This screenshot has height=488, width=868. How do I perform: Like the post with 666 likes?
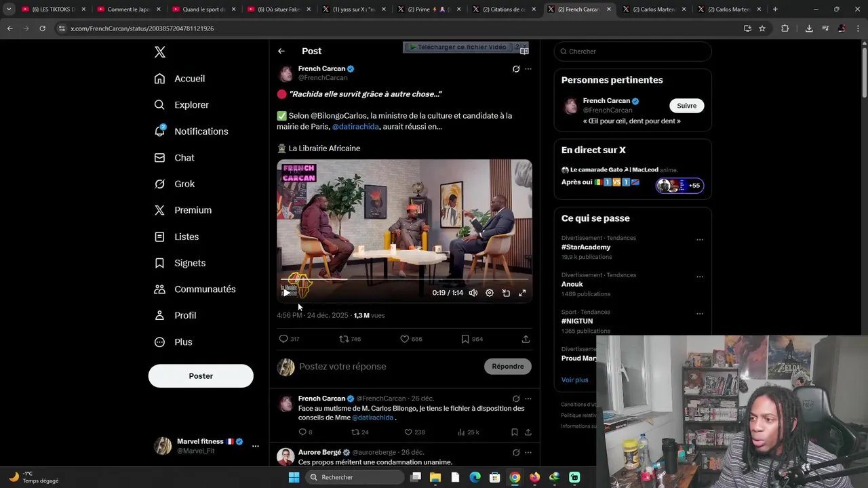(411, 339)
